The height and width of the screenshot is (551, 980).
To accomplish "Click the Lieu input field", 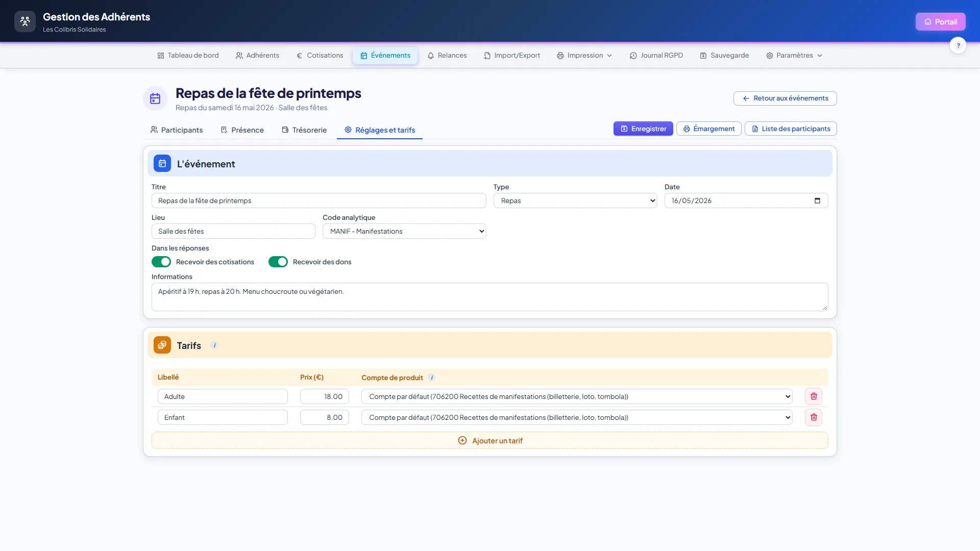I will click(233, 231).
